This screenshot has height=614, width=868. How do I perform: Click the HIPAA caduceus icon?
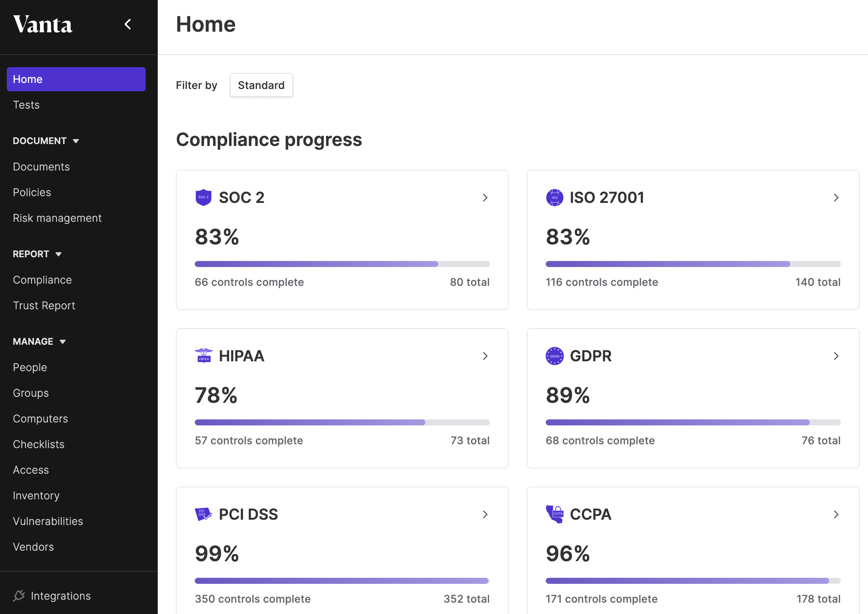[204, 356]
